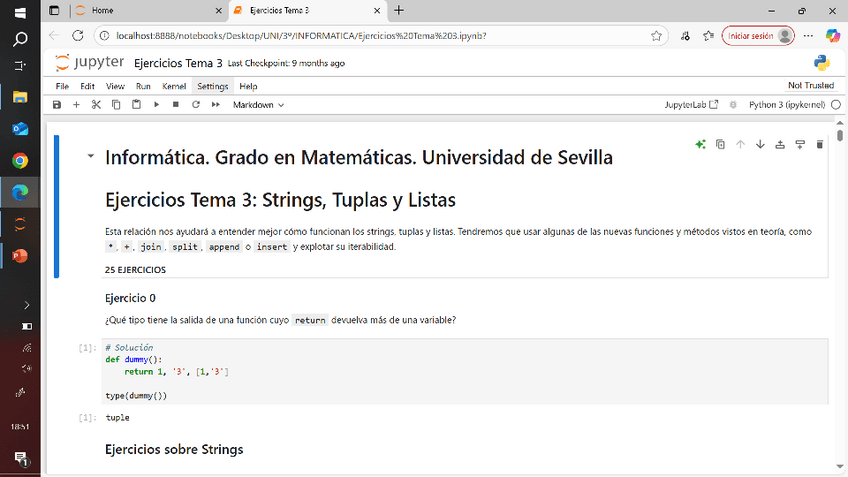Click the Not Trusted button
The height and width of the screenshot is (477, 848).
point(810,86)
